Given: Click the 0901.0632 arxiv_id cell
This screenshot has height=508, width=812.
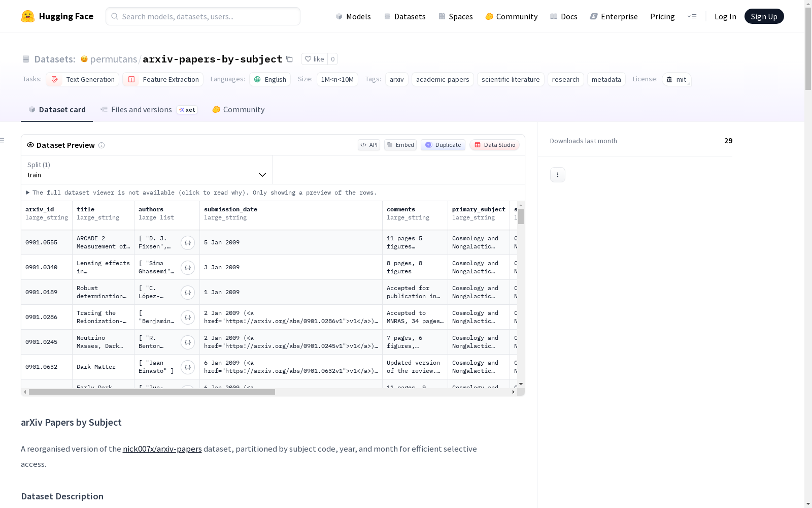Looking at the screenshot, I should (x=47, y=367).
